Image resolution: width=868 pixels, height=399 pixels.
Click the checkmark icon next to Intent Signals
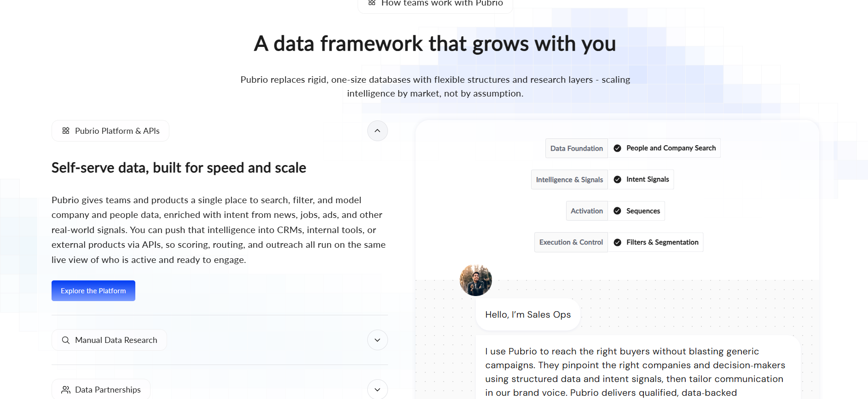pos(618,179)
